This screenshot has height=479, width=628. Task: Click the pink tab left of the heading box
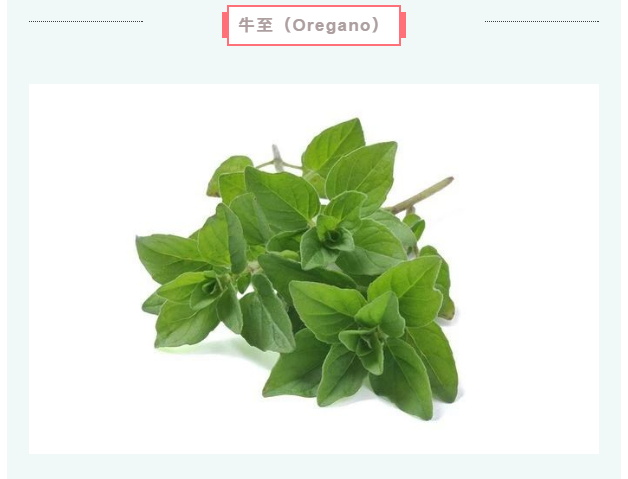click(225, 25)
